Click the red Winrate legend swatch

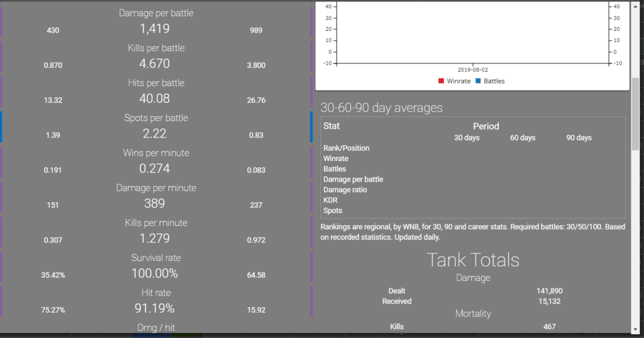coord(441,81)
